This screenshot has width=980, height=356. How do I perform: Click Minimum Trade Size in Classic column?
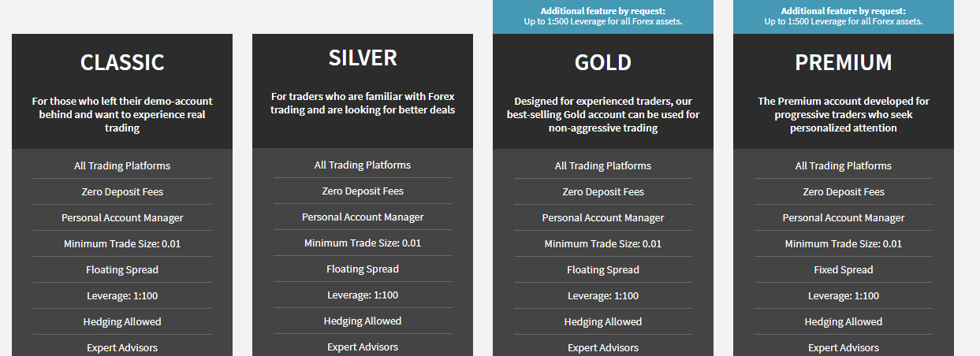(122, 243)
